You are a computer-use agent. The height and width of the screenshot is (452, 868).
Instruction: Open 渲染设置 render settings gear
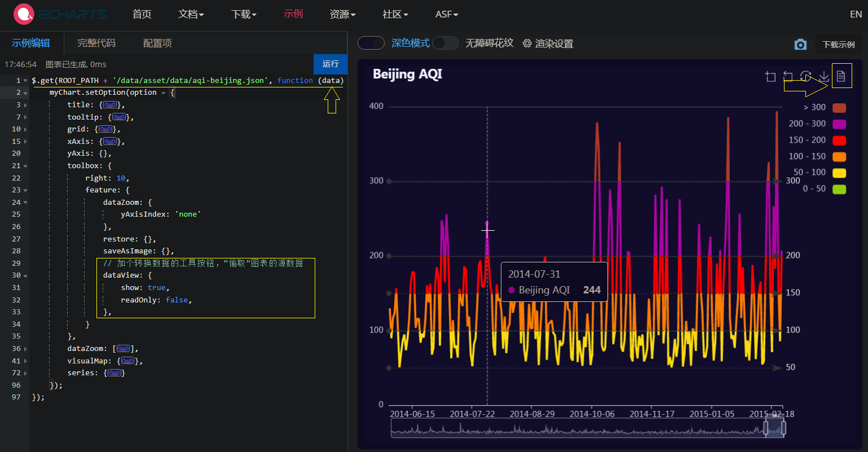(548, 43)
